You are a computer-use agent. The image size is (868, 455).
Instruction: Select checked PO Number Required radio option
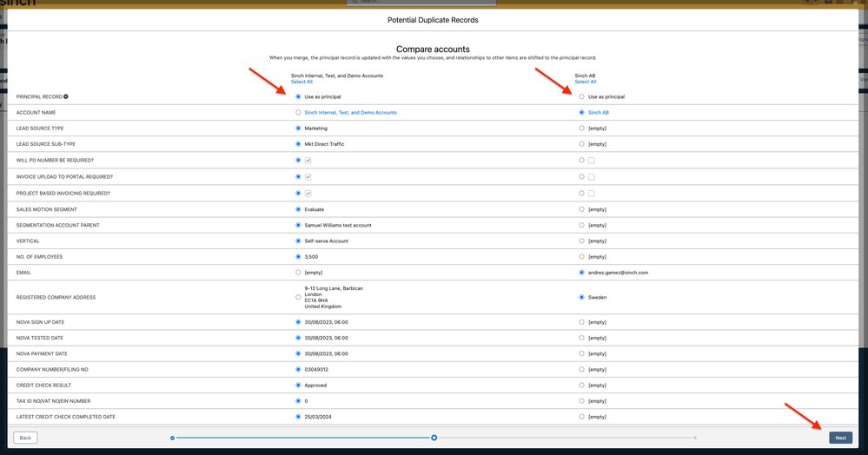pyautogui.click(x=298, y=161)
